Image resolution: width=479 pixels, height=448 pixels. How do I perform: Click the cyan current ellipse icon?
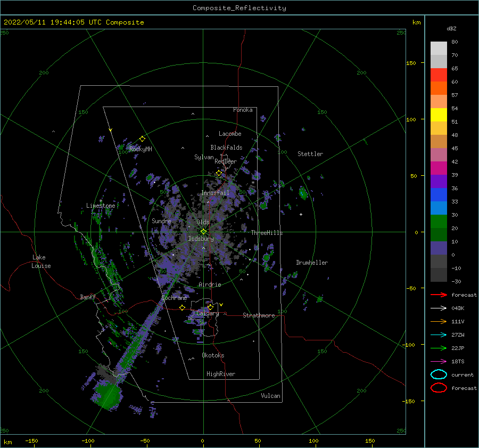(x=439, y=374)
